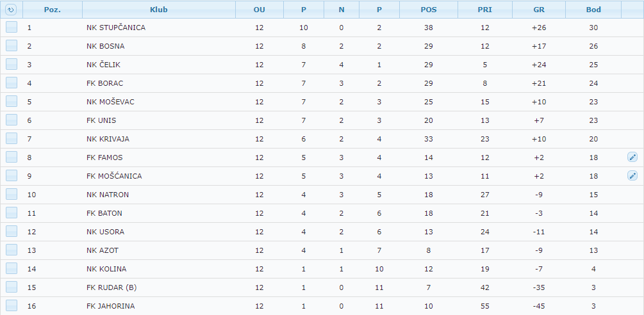Click edit pencil icon for FK MOŠĆANICA
The height and width of the screenshot is (315, 644).
632,175
